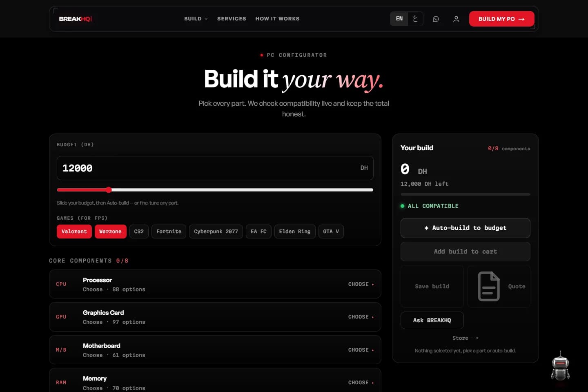Click the Save build button
The image size is (588, 392).
coord(432,286)
